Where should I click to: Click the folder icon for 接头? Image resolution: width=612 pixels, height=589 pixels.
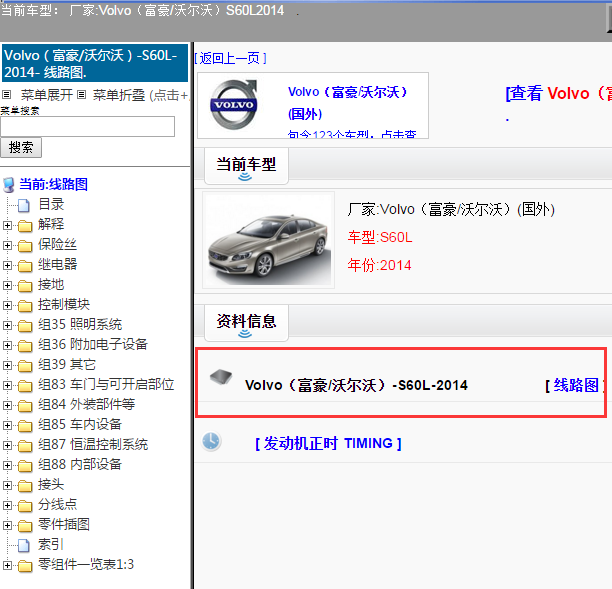click(25, 486)
